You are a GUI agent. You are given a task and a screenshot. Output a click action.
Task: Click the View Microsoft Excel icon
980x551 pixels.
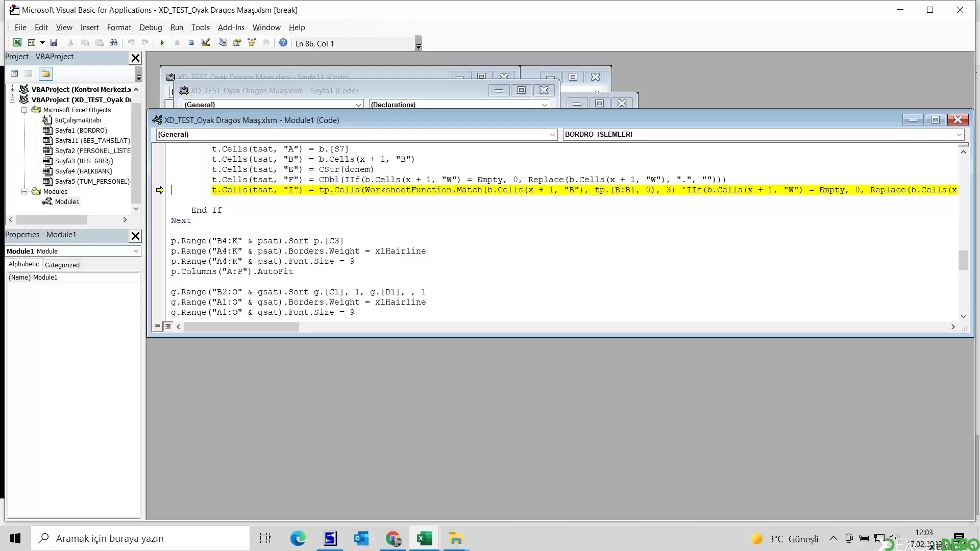(17, 43)
